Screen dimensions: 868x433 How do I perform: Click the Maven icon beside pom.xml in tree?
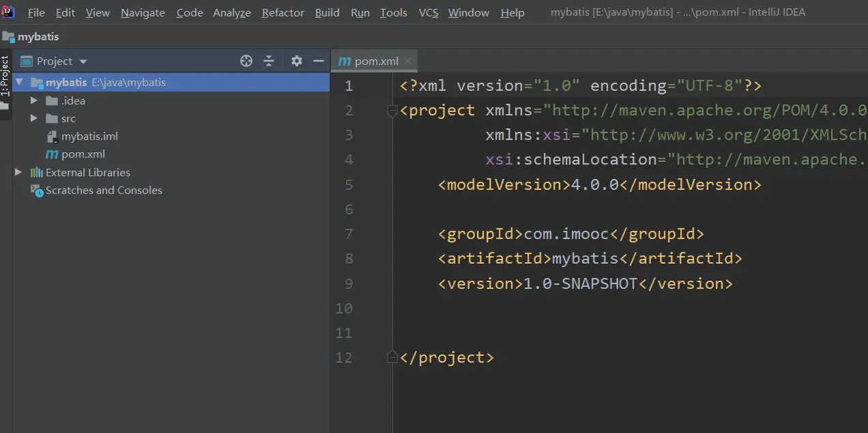(51, 154)
